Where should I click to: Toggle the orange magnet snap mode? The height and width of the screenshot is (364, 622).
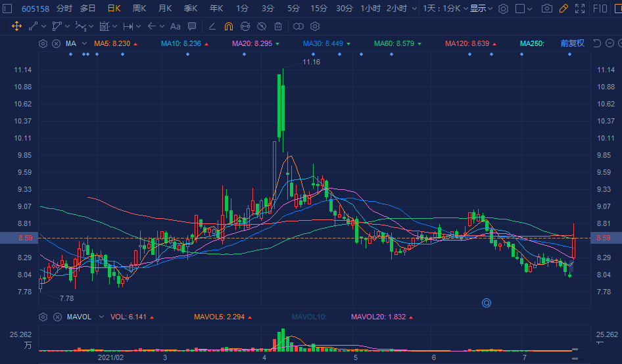coord(229,26)
